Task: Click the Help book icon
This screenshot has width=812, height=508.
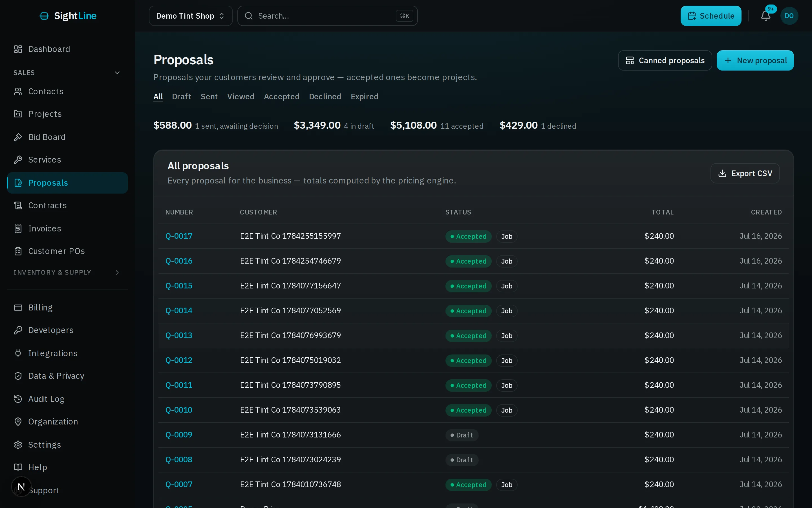Action: tap(18, 467)
